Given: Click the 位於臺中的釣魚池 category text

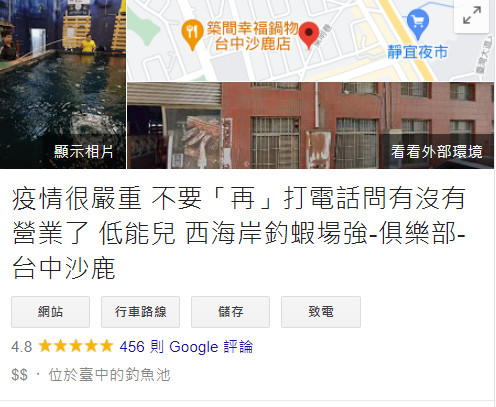Looking at the screenshot, I should pos(110,375).
